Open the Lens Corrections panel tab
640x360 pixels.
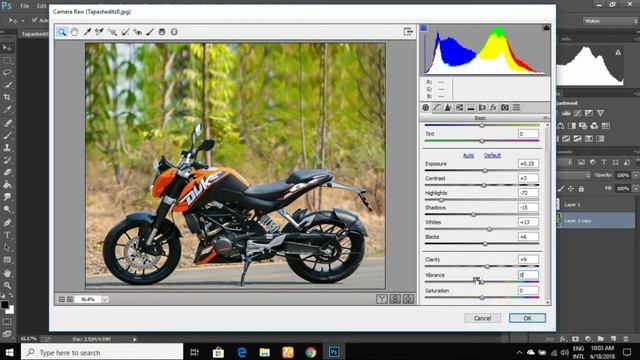click(482, 108)
